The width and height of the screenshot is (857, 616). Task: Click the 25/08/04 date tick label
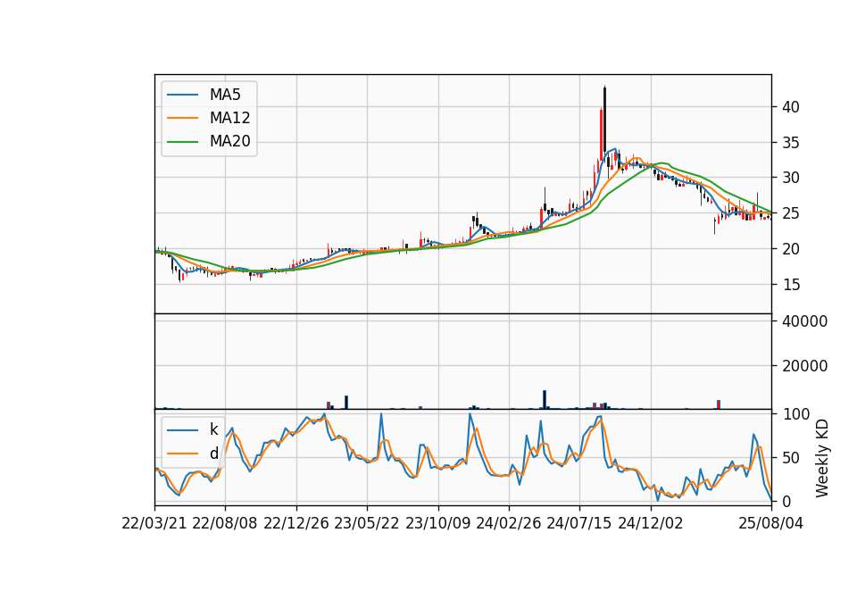point(771,523)
